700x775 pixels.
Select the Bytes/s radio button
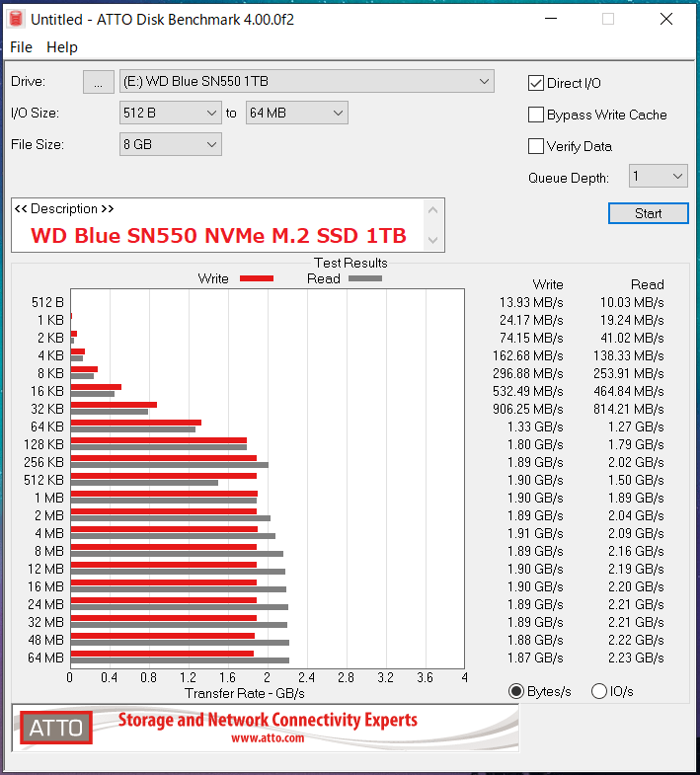click(516, 691)
